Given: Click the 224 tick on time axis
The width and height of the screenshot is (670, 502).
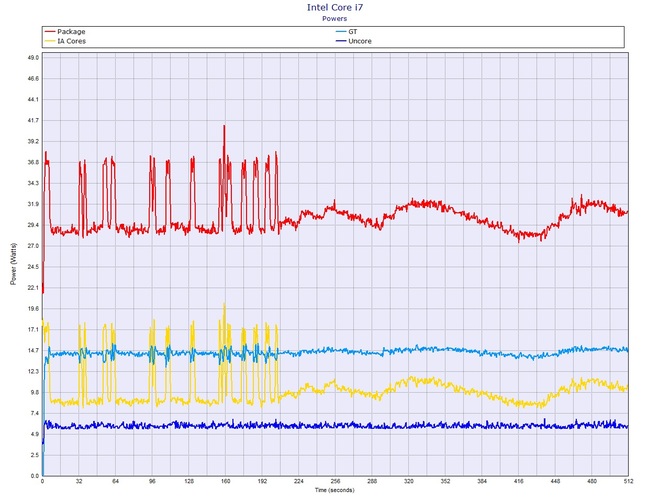Looking at the screenshot, I should pyautogui.click(x=299, y=481).
